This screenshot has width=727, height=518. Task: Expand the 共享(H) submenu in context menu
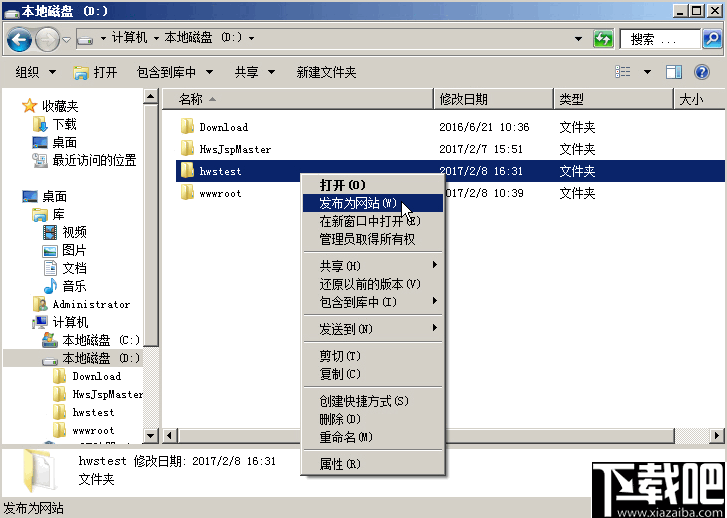click(x=373, y=266)
